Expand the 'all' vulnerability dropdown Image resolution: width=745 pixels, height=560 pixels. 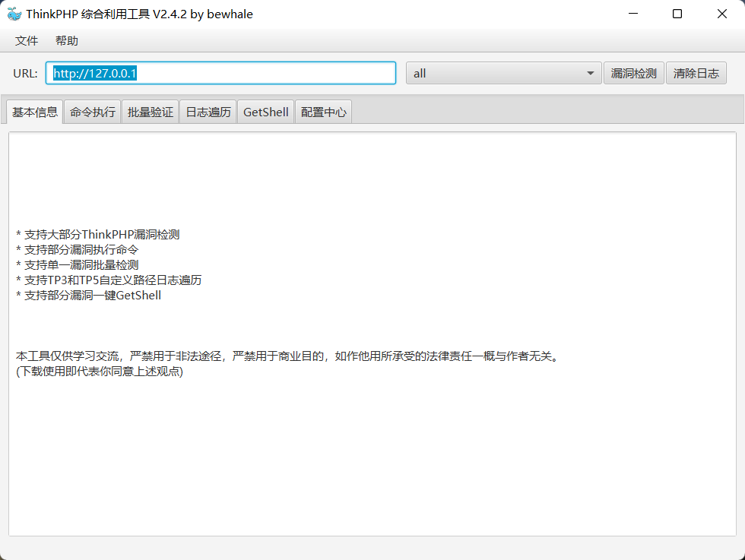click(x=503, y=73)
